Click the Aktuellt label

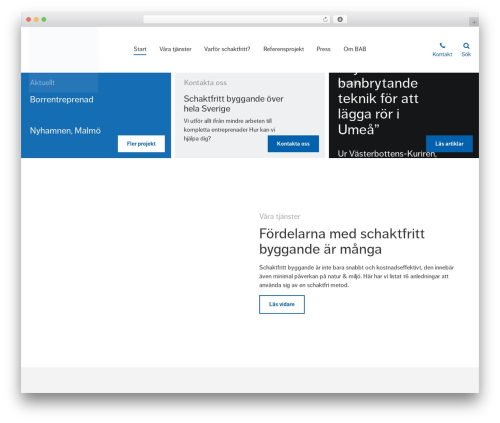click(42, 83)
